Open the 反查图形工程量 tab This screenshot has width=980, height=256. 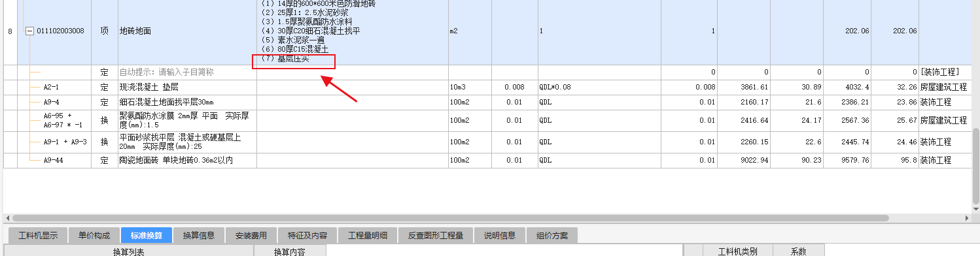pos(436,235)
